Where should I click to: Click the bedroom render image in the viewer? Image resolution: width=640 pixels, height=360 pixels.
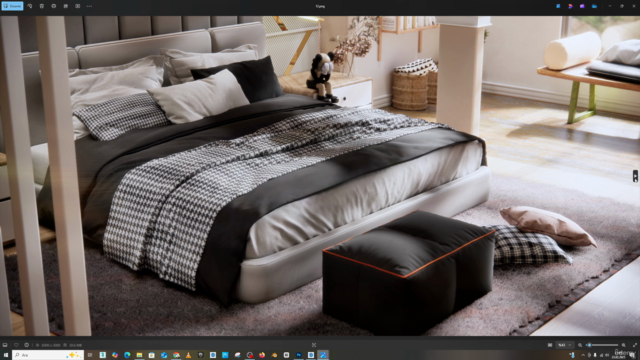[320, 176]
